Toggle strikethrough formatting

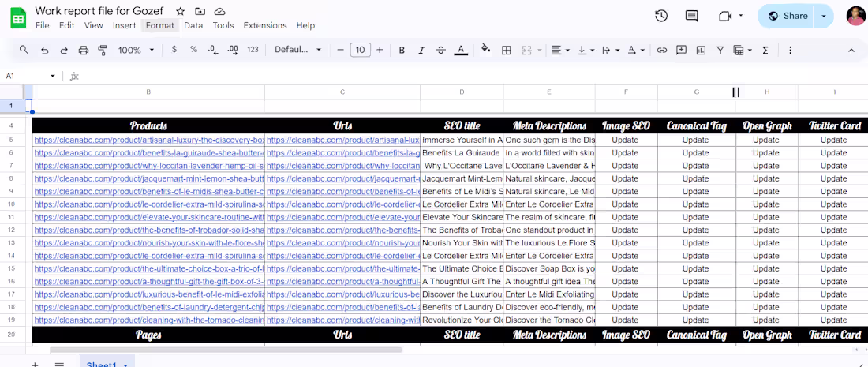(440, 51)
